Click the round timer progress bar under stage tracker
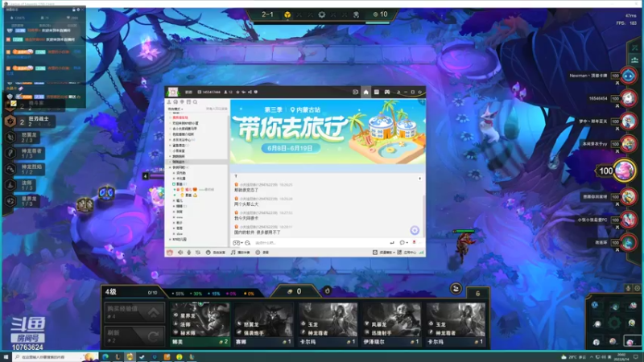The width and height of the screenshot is (644, 362). (321, 23)
